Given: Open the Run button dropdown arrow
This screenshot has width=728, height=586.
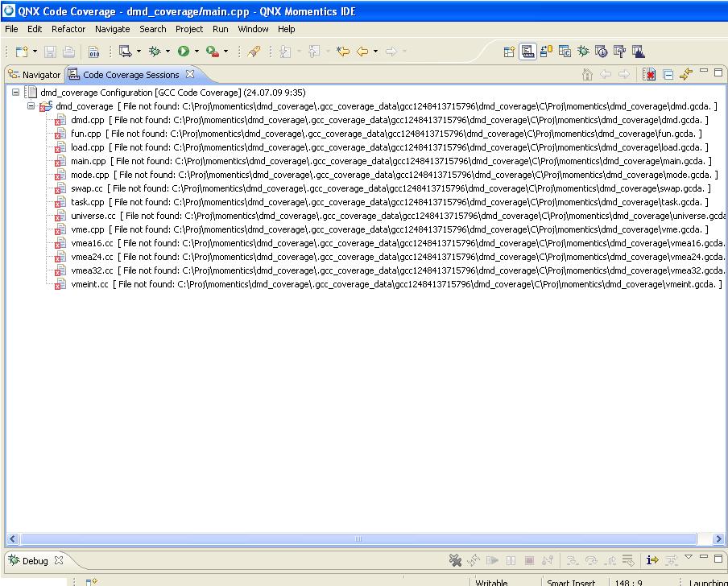Looking at the screenshot, I should click(196, 52).
